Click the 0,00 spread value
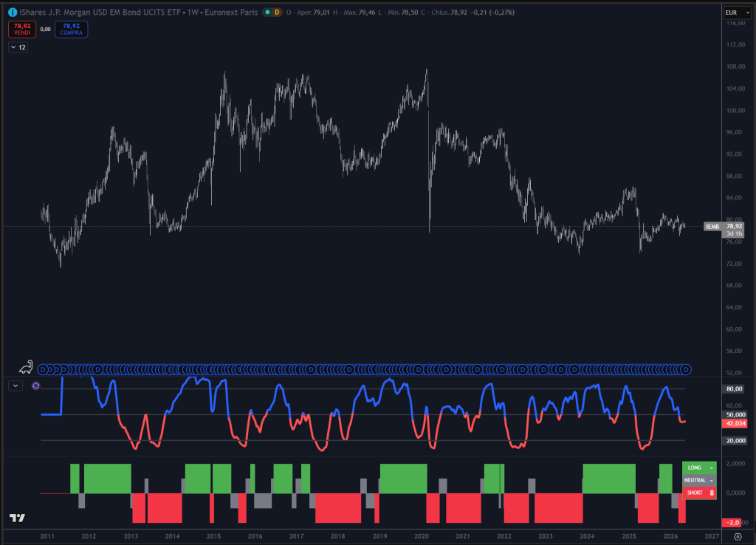Viewport: 756px width, 545px height. pyautogui.click(x=45, y=30)
